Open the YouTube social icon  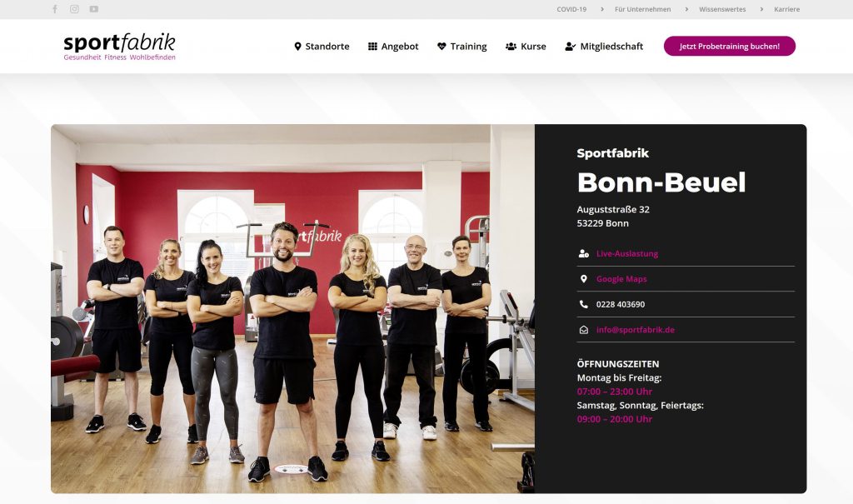tap(94, 9)
